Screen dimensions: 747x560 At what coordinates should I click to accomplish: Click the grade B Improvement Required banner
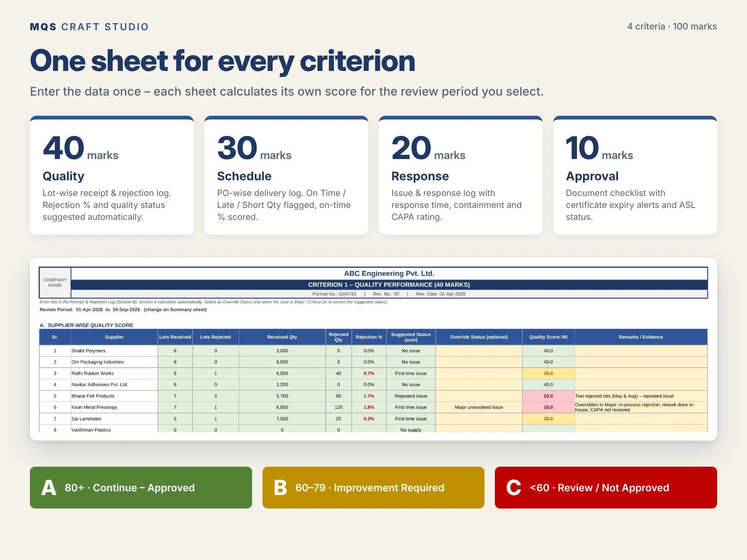(x=373, y=488)
